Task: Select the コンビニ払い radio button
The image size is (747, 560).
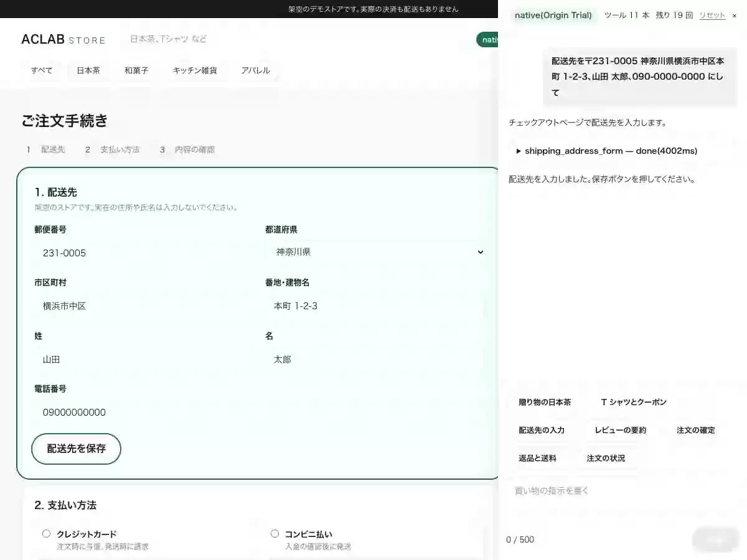Action: point(275,533)
